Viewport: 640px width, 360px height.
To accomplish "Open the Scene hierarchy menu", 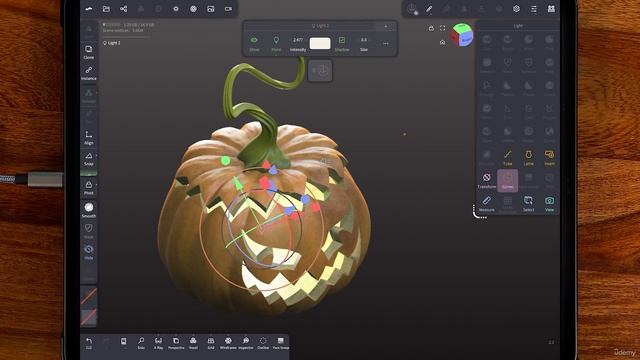I will [123, 9].
